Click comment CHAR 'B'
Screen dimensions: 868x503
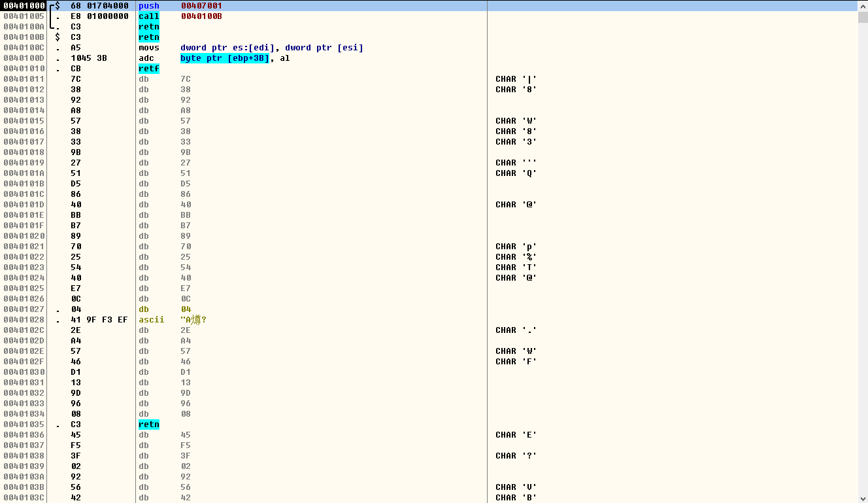tap(516, 498)
